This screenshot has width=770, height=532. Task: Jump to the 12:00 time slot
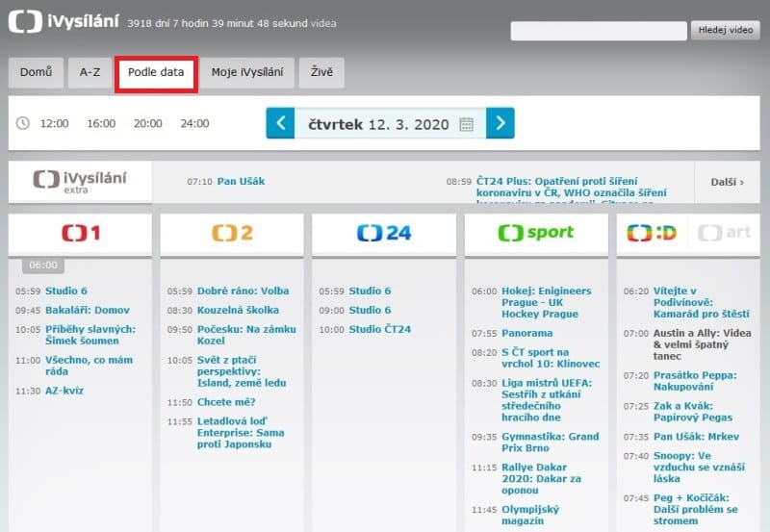point(55,124)
